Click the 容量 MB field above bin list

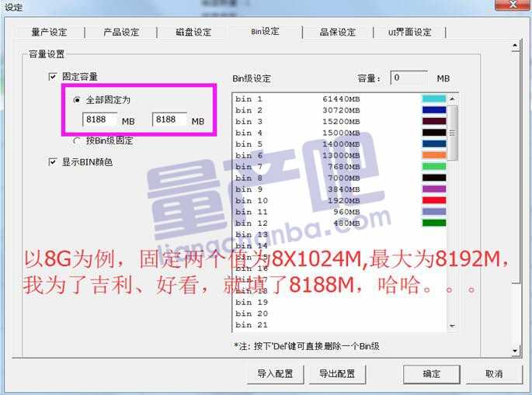(x=408, y=78)
